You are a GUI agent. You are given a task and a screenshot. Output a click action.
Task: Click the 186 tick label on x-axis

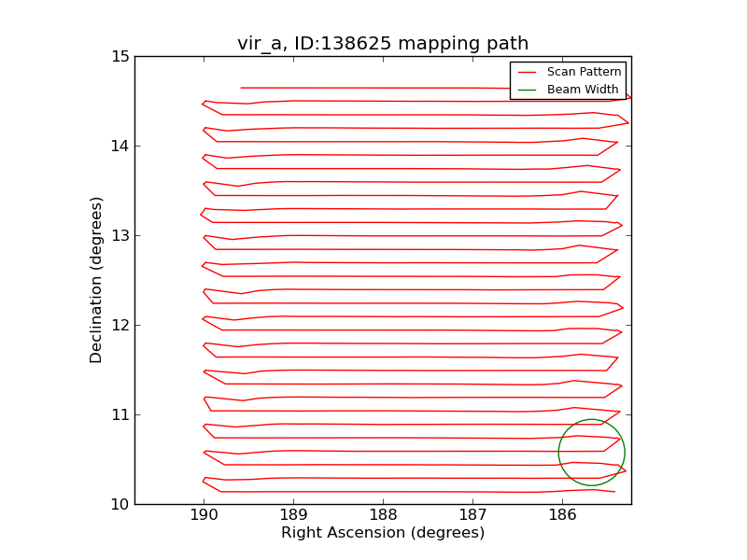[x=562, y=515]
